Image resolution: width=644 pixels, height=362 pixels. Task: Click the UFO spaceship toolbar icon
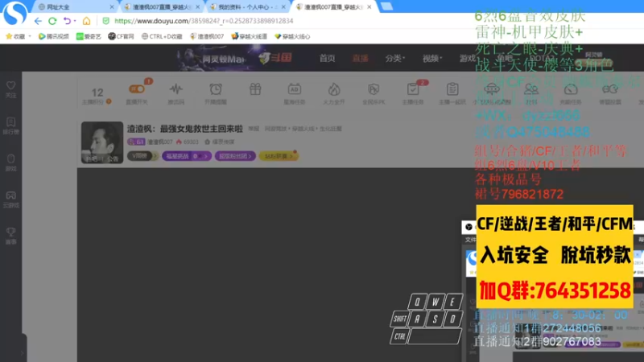pos(491,89)
